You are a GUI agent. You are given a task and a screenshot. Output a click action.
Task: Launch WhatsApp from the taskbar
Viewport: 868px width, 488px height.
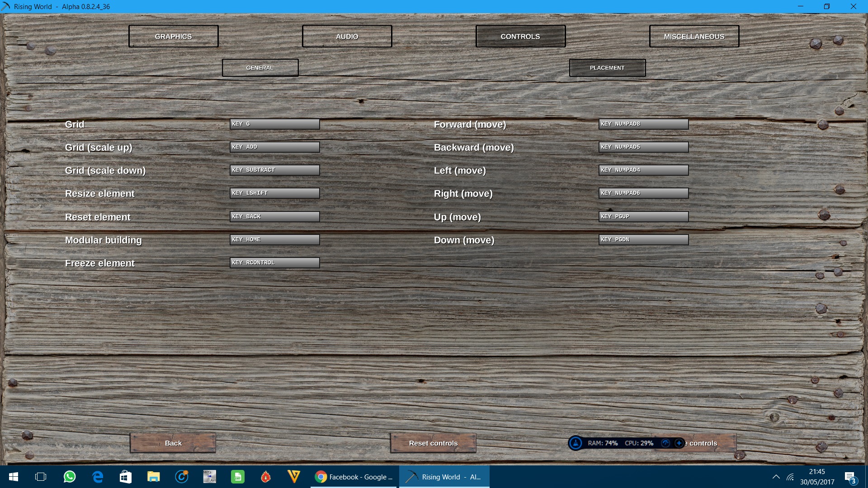[70, 477]
